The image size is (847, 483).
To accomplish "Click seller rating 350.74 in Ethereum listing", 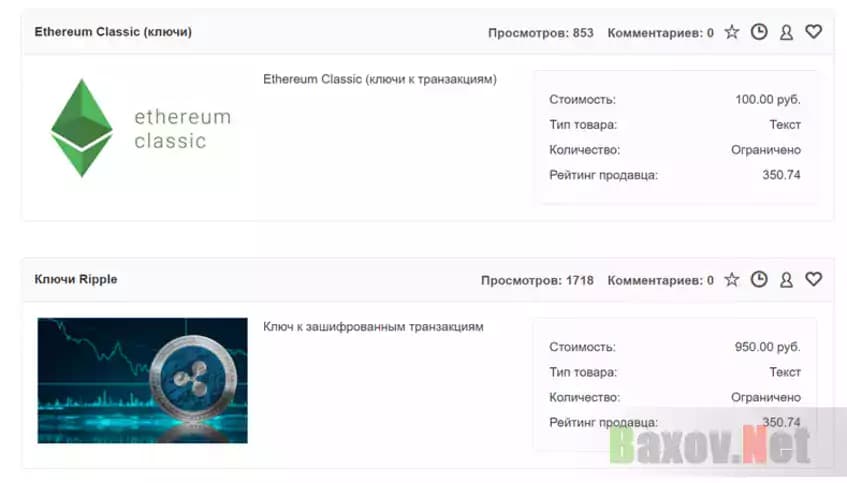I will [x=781, y=175].
